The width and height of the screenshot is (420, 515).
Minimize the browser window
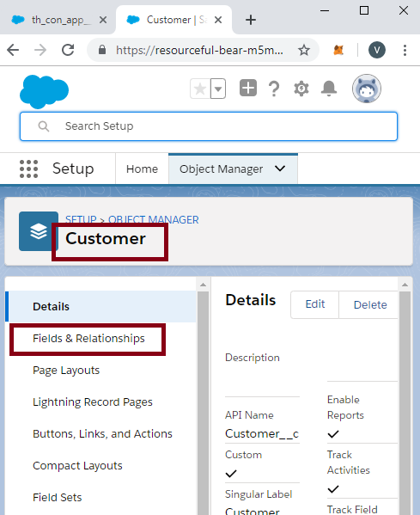325,10
